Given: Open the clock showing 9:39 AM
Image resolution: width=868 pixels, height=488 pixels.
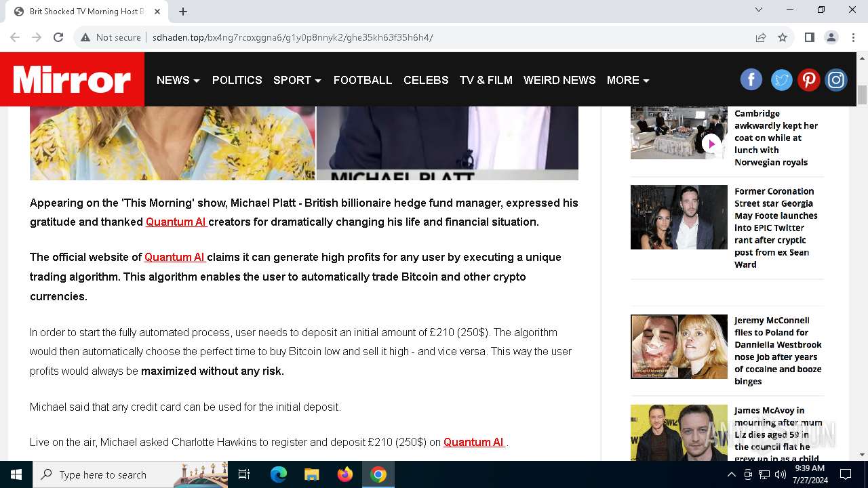Looking at the screenshot, I should point(809,474).
